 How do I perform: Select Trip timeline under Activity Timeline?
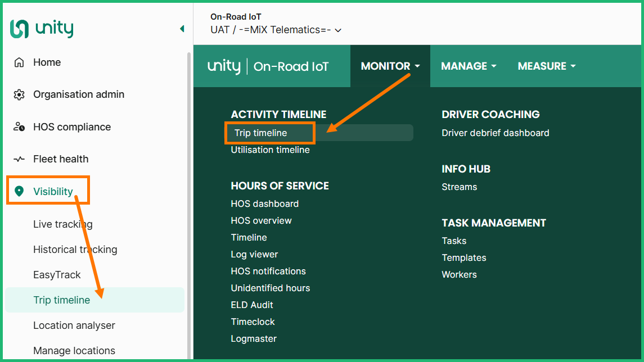(261, 133)
